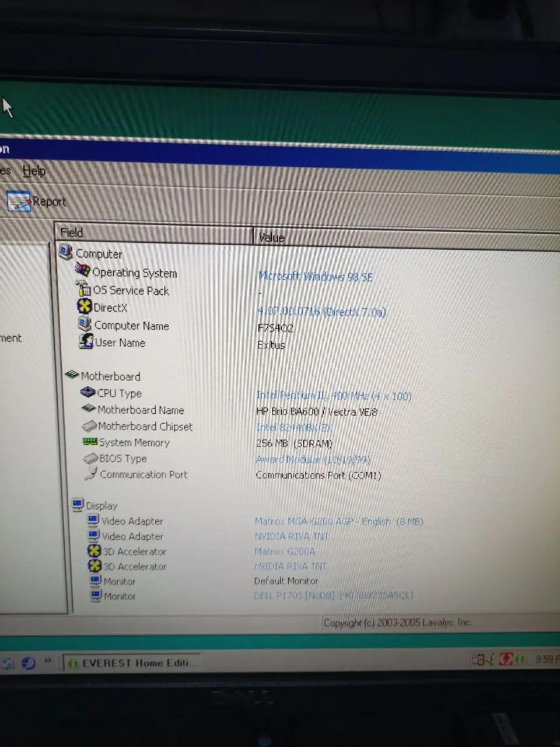Click the Motherboard group icon
Image resolution: width=560 pixels, height=747 pixels.
click(x=72, y=375)
